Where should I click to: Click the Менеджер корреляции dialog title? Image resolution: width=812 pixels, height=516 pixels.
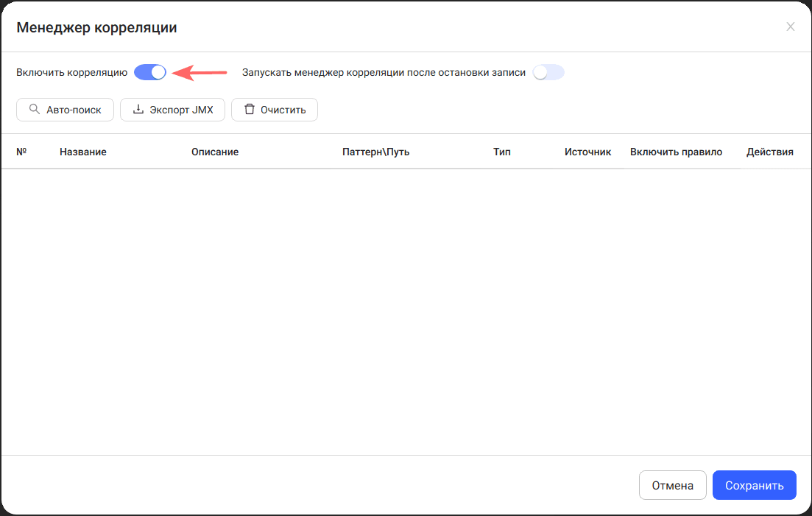(x=97, y=27)
